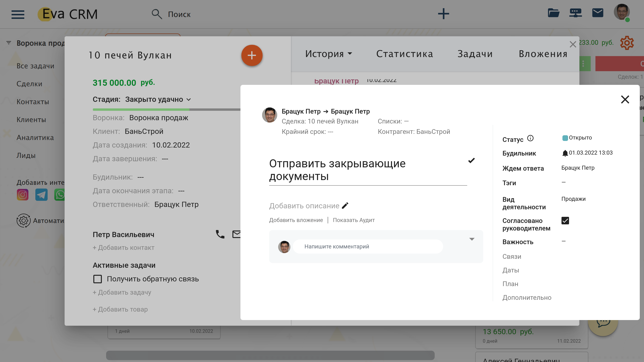Switch to the Вложения tab
644x362 pixels.
tap(543, 54)
